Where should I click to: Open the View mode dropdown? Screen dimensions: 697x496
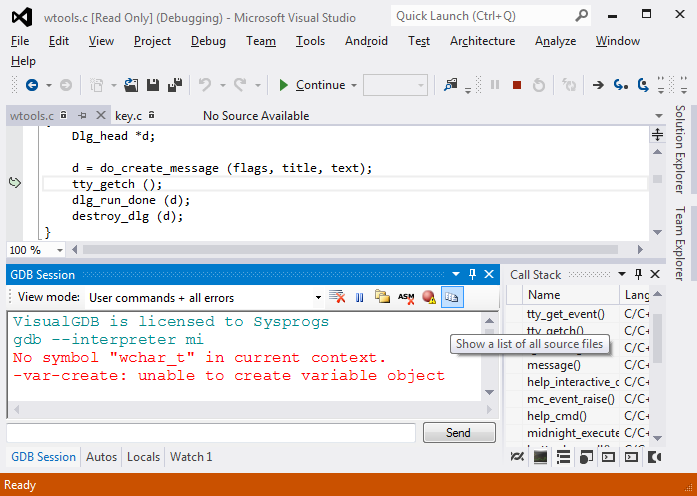click(318, 297)
